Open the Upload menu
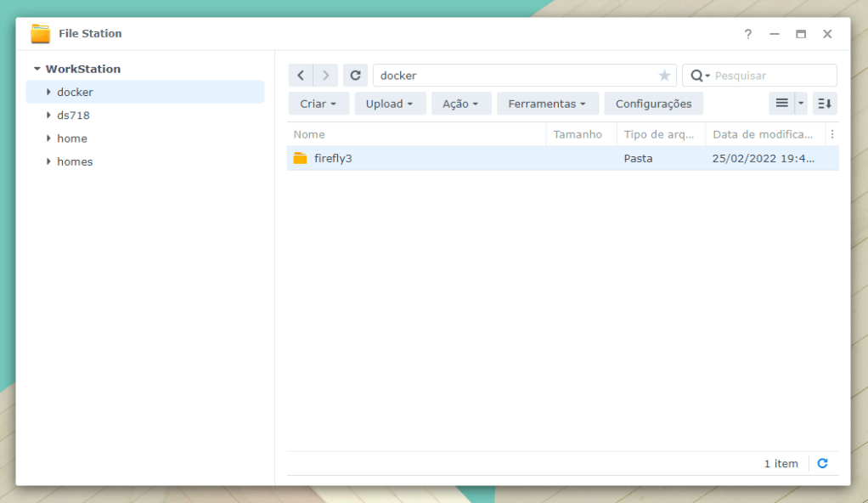 [x=390, y=104]
